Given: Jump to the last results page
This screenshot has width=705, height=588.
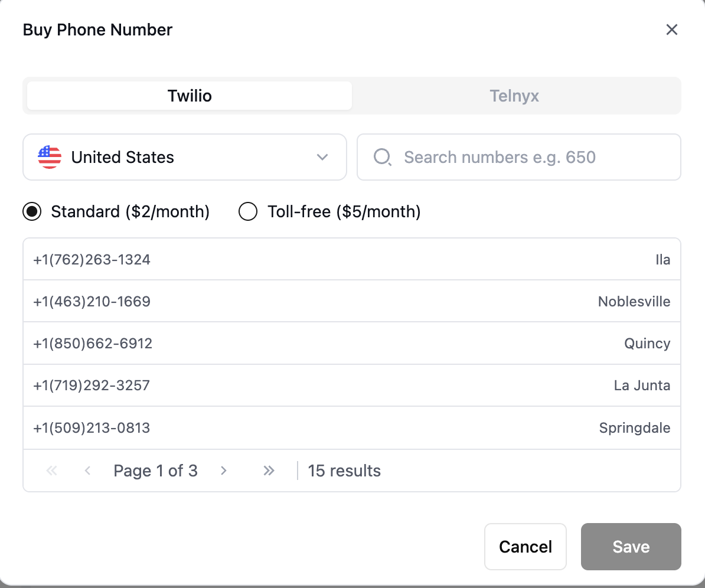Looking at the screenshot, I should pyautogui.click(x=269, y=471).
